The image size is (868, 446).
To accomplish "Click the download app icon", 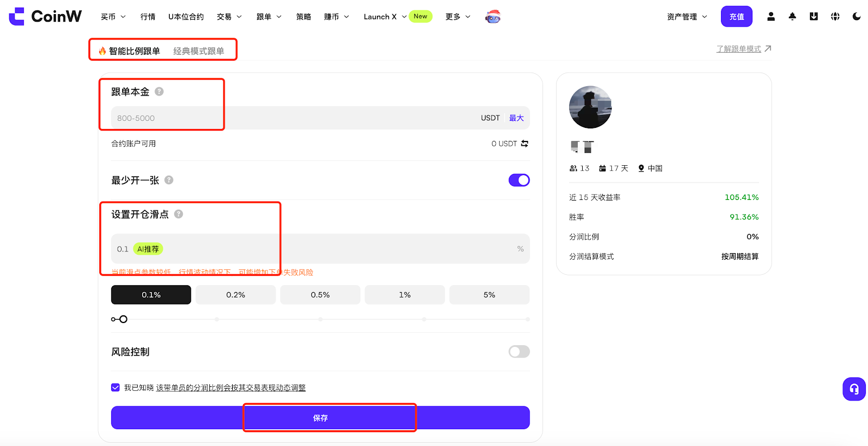I will (x=814, y=17).
